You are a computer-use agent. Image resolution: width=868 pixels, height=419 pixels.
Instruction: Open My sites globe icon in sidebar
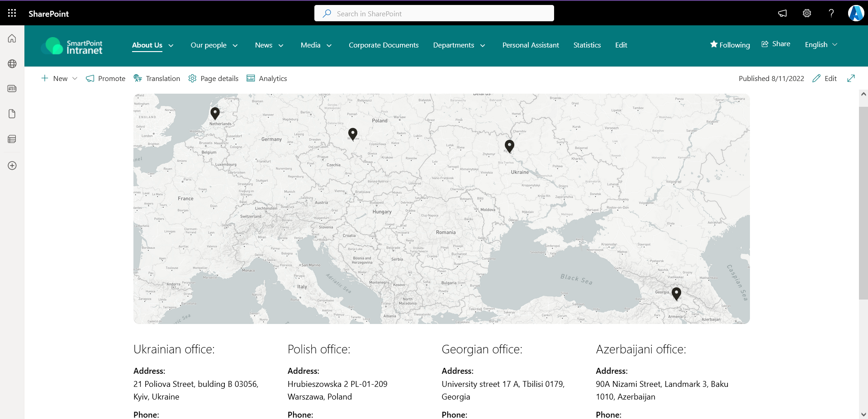coord(12,64)
